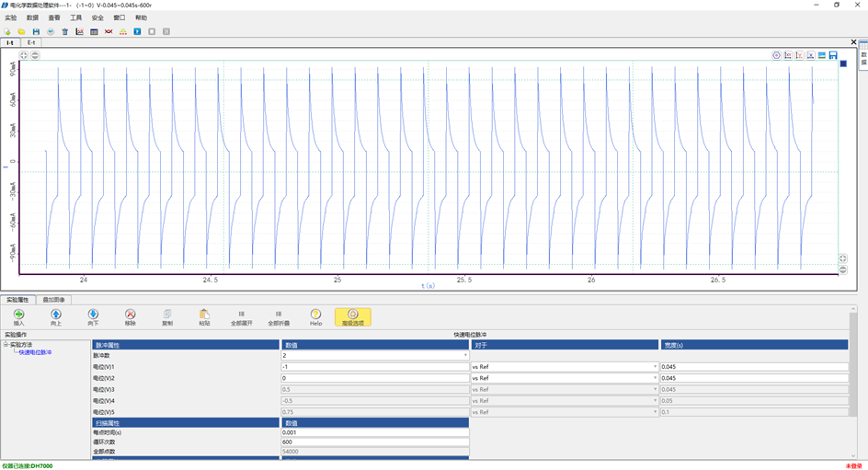
Task: Click the grayed-out skip toolbar icon
Action: pos(166,31)
